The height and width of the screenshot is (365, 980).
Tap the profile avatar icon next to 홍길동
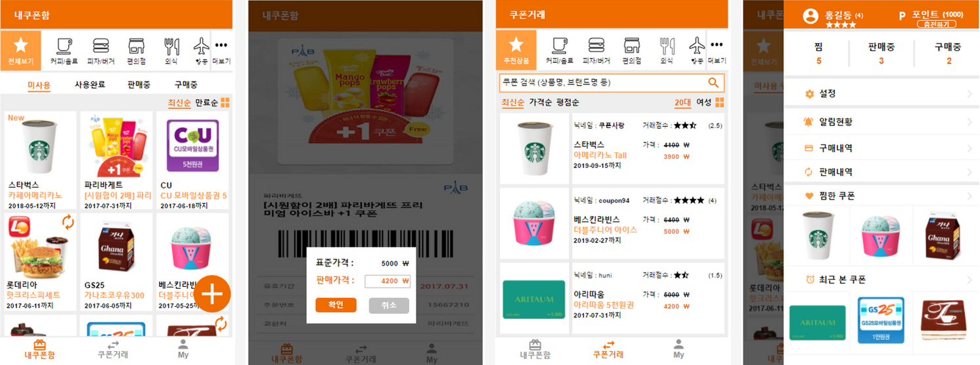coord(811,16)
